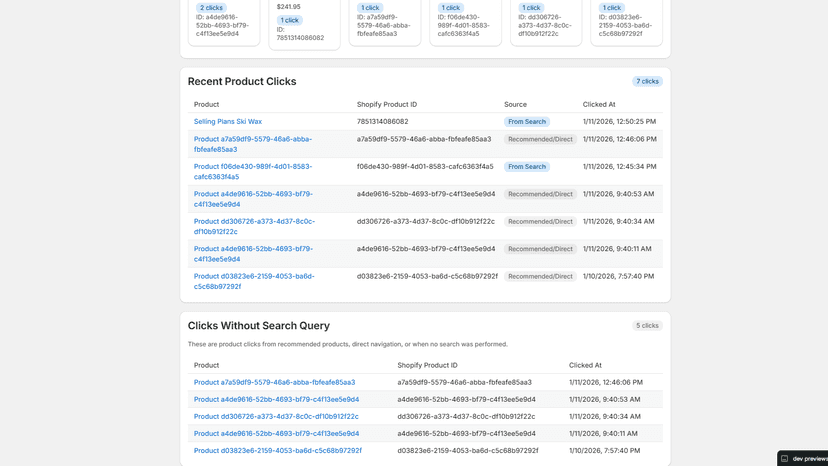
Task: Open Product a7a59df9 link under Clicks Without Search Query
Action: pyautogui.click(x=275, y=383)
